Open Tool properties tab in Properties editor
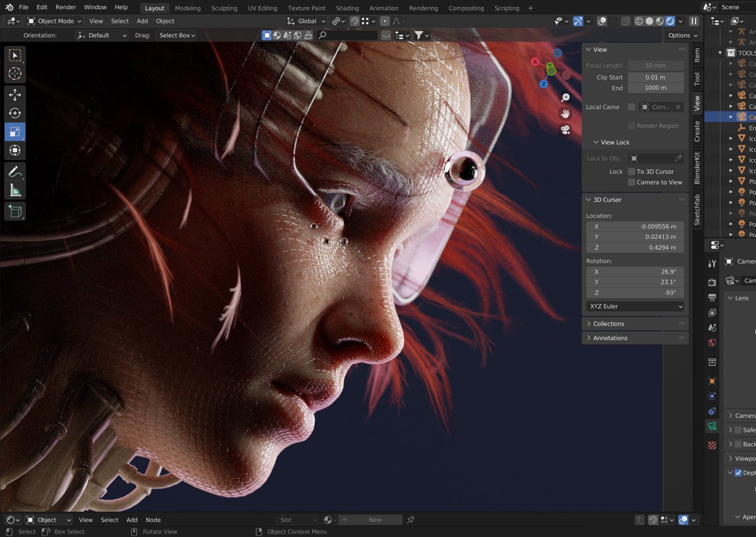 [712, 263]
